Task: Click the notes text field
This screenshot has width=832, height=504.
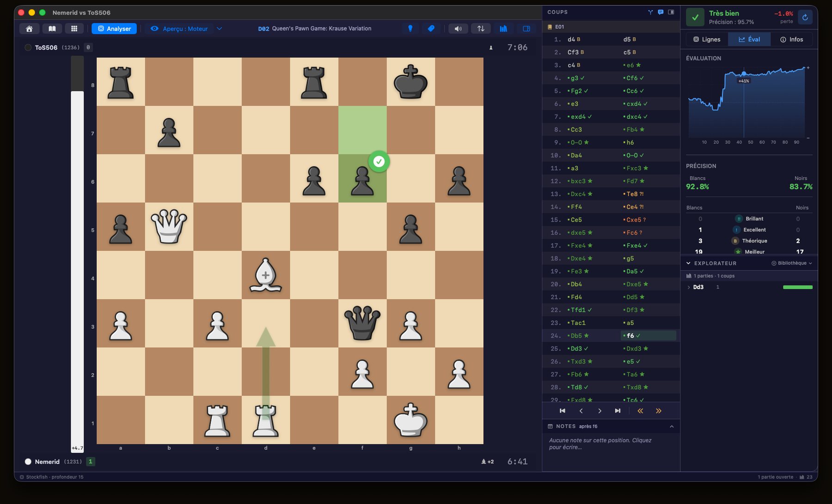Action: click(x=610, y=444)
